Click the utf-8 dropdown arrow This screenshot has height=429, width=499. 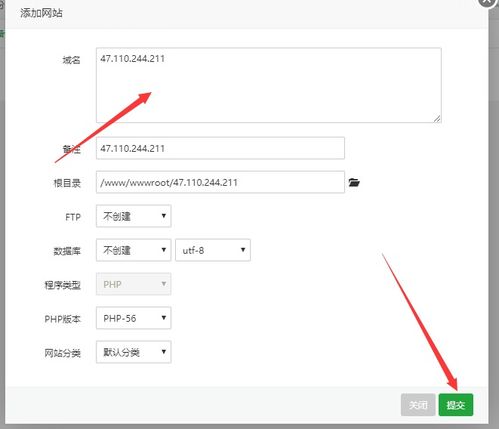tap(243, 250)
